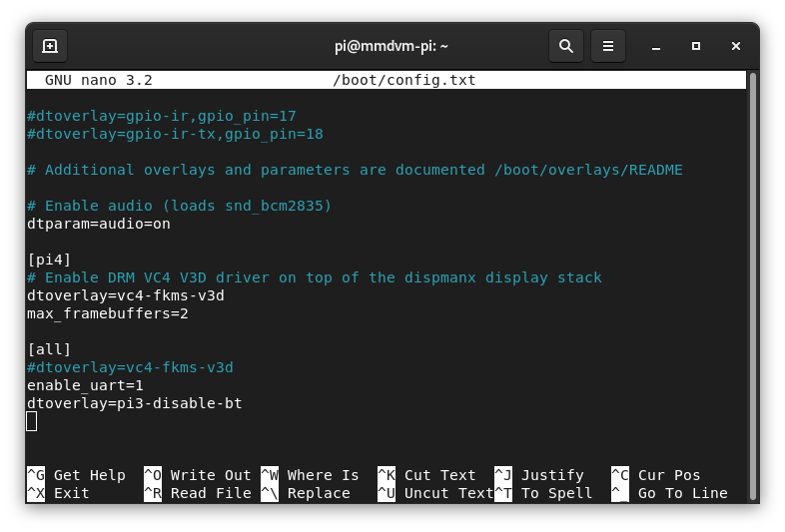Image resolution: width=785 pixels, height=532 pixels.
Task: Open the hamburger menu
Action: [608, 46]
